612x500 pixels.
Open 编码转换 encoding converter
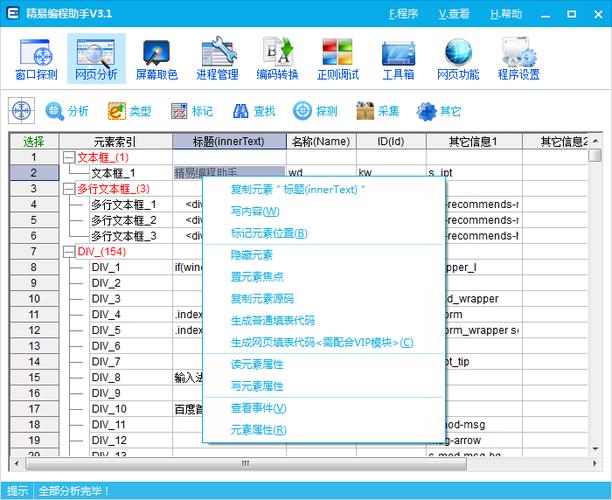tap(277, 59)
